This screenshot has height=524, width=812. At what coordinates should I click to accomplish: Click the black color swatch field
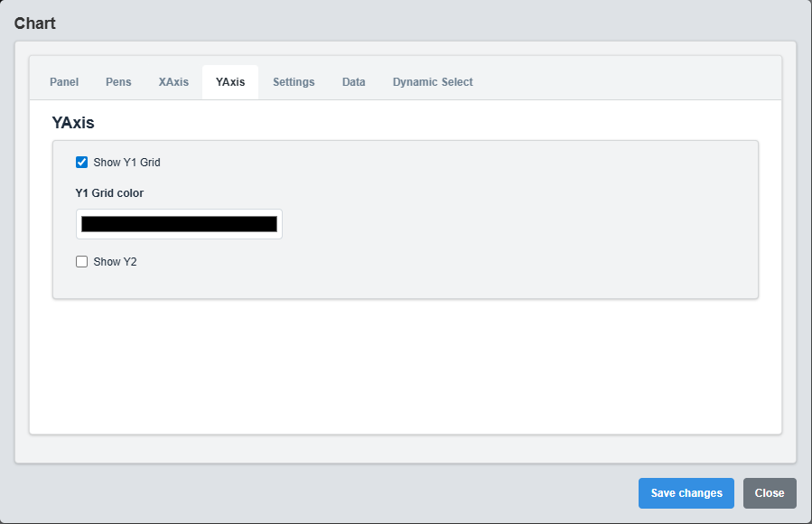coord(178,223)
